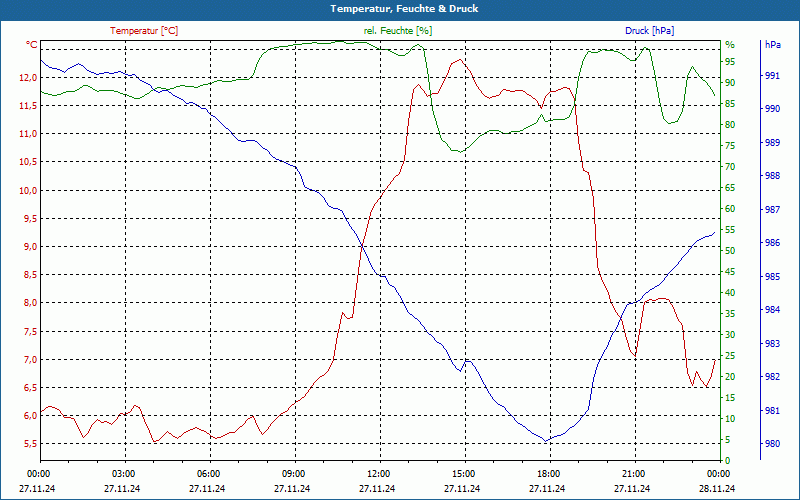Select the green 'rel. Feuchte [%]' legend label

[398, 31]
